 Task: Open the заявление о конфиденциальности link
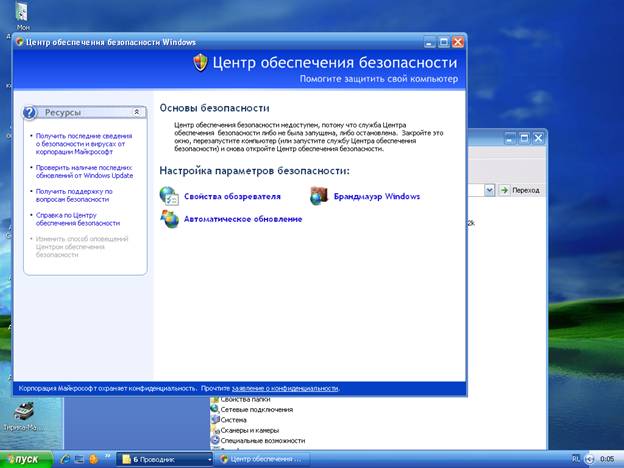pos(285,388)
